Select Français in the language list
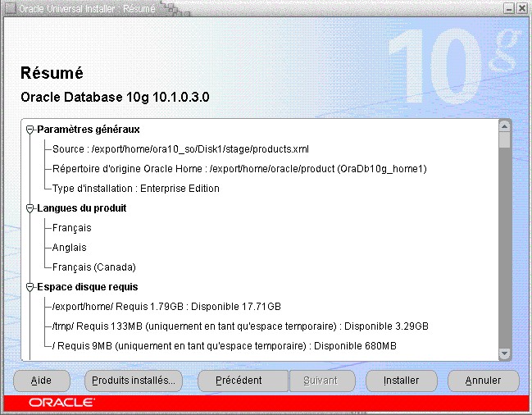532x415 pixels. (x=72, y=228)
